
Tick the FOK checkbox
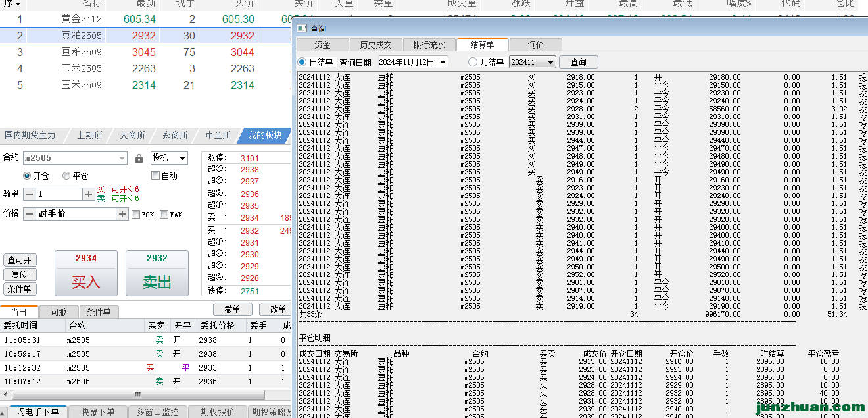tap(135, 215)
